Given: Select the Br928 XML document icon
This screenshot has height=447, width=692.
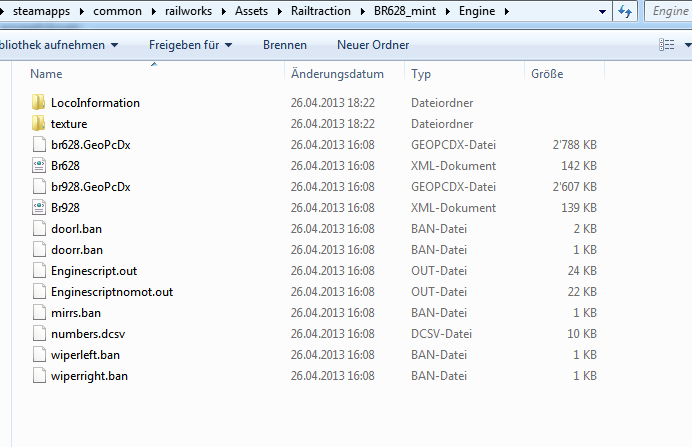Looking at the screenshot, I should click(39, 207).
